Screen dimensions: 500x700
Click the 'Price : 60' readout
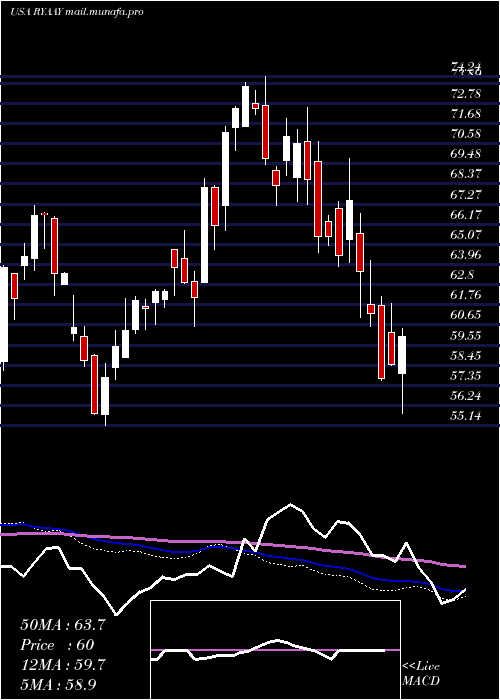57,645
